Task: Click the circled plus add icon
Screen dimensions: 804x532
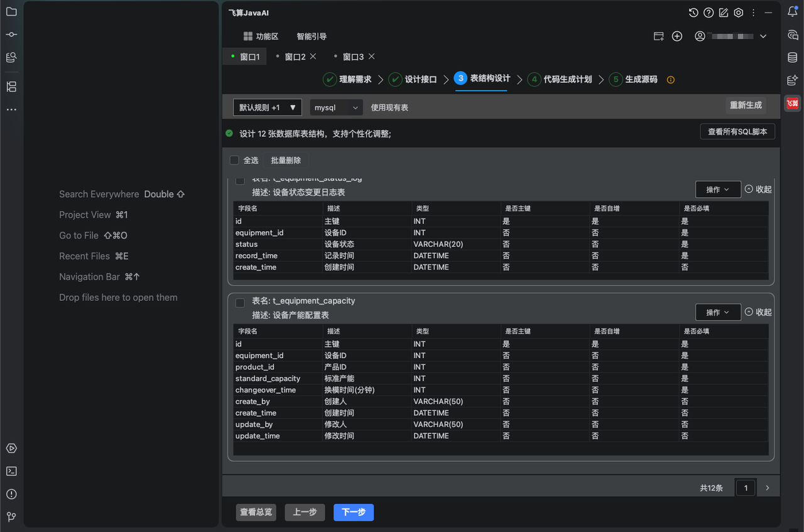Action: [677, 36]
